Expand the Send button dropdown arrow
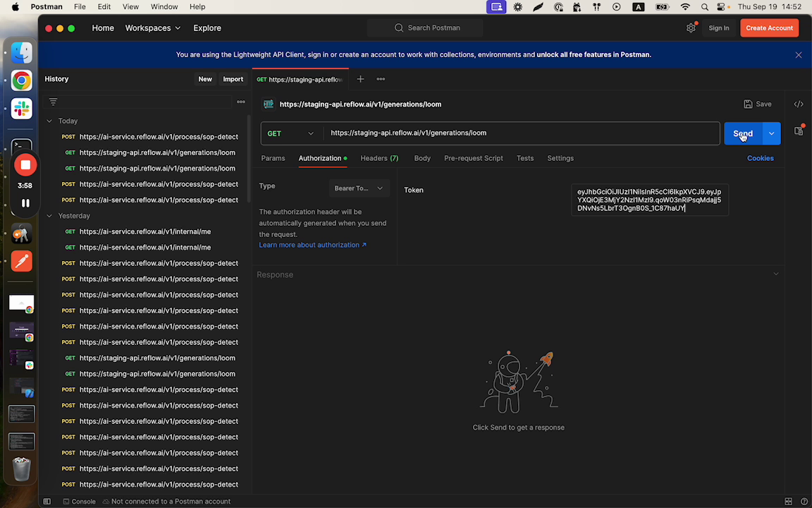 coord(771,133)
